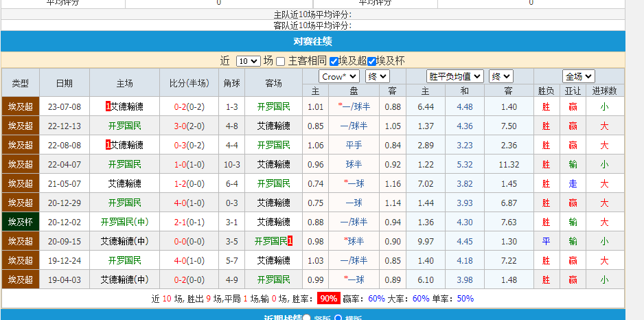The image size is (644, 320).
Task: Open the match count dropdown showing 10
Action: coord(248,61)
